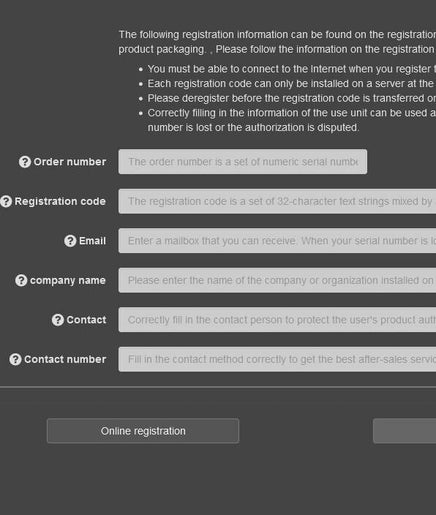This screenshot has width=436, height=515.
Task: Open the question mark icon beside Contact
Action: [x=58, y=320]
